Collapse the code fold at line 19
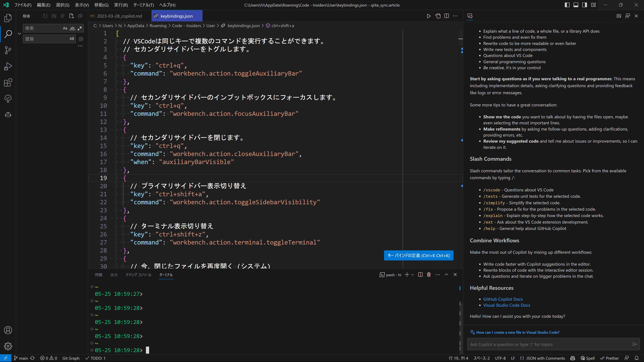Image resolution: width=644 pixels, height=362 pixels. [112, 178]
